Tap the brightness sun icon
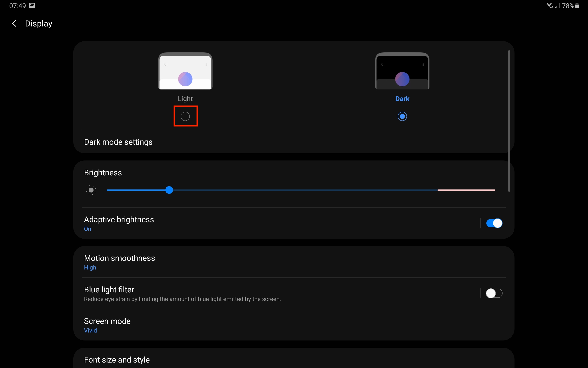The height and width of the screenshot is (368, 588). pyautogui.click(x=91, y=190)
